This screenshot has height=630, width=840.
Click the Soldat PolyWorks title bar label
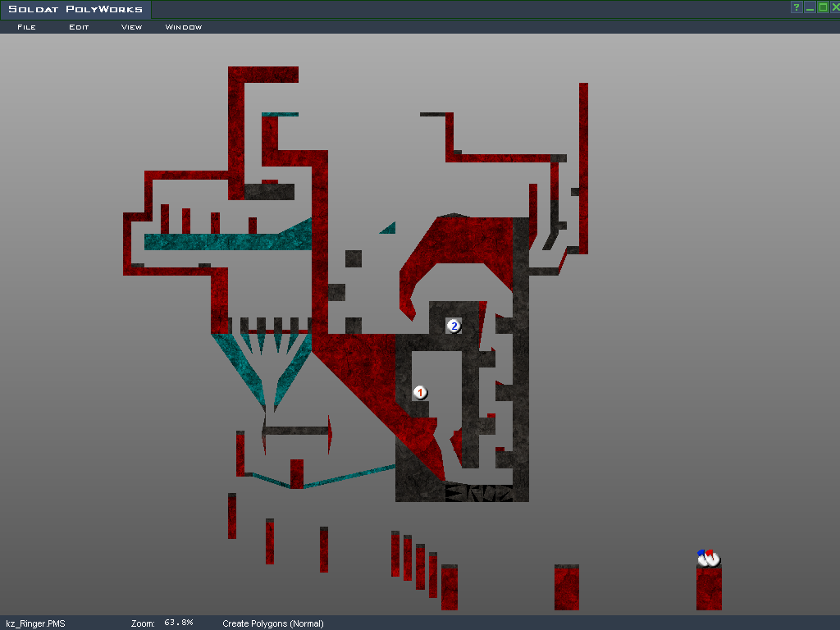pos(75,10)
